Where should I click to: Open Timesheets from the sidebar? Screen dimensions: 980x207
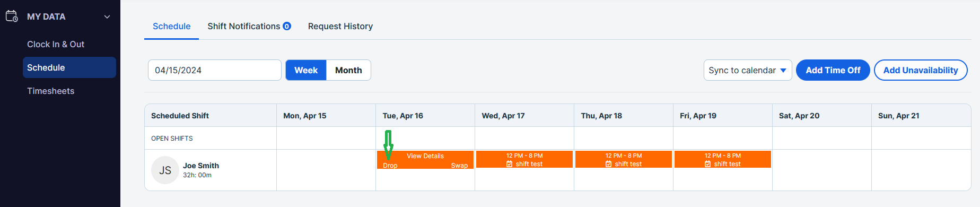pos(51,91)
